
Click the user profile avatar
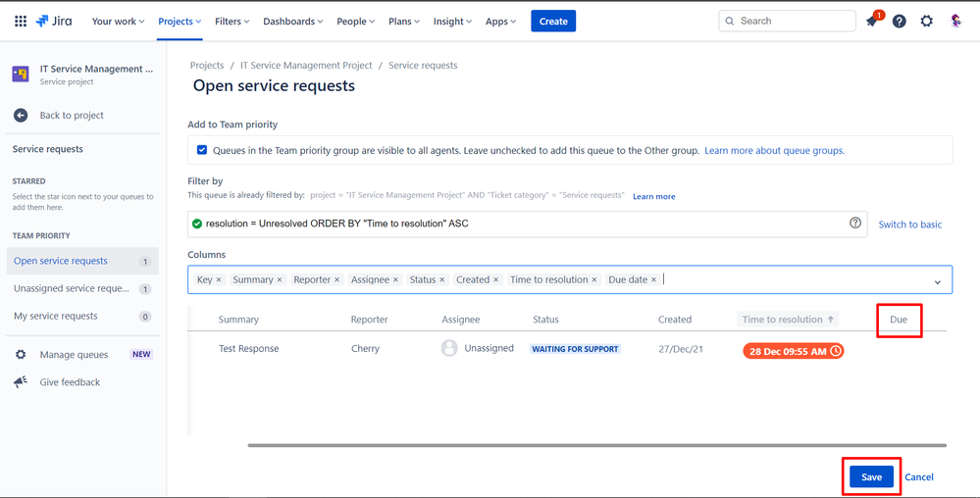click(955, 22)
